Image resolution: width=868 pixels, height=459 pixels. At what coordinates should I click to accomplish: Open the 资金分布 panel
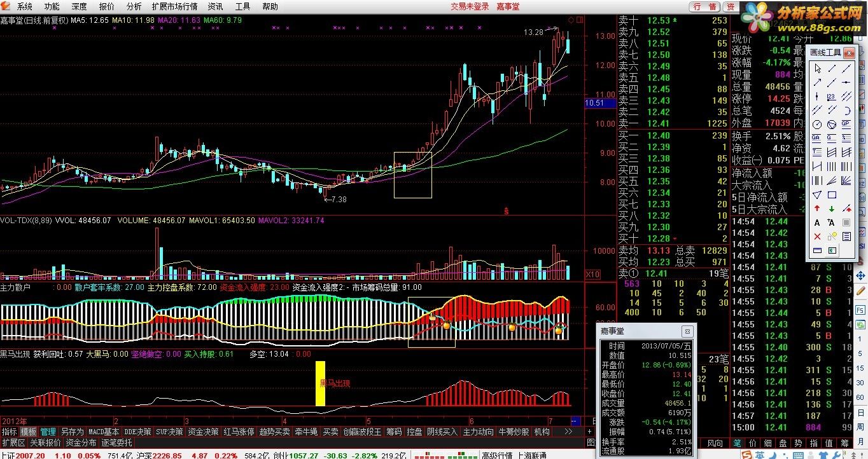[x=81, y=442]
